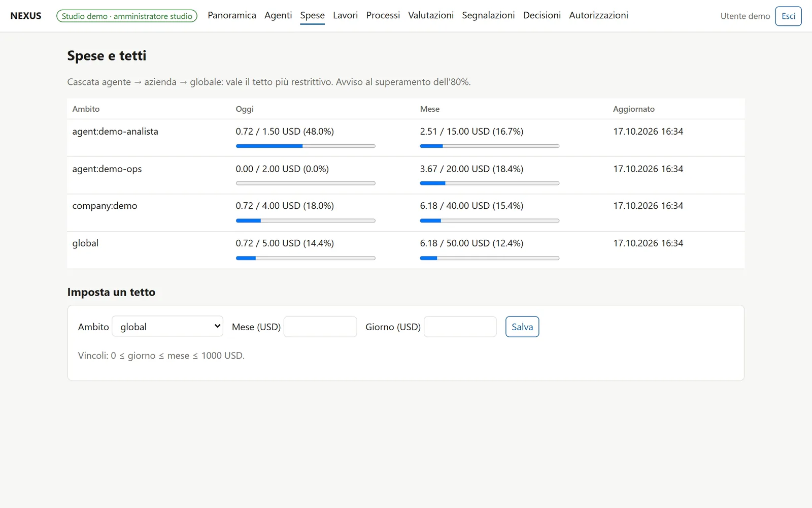Viewport: 812px width, 508px height.
Task: Click the Esci logout button
Action: click(x=788, y=16)
